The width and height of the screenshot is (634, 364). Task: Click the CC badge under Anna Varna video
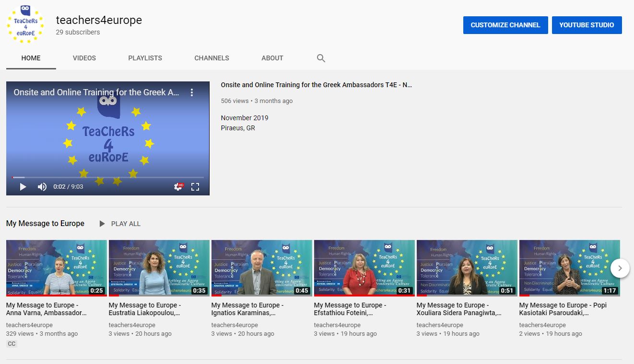[x=12, y=344]
